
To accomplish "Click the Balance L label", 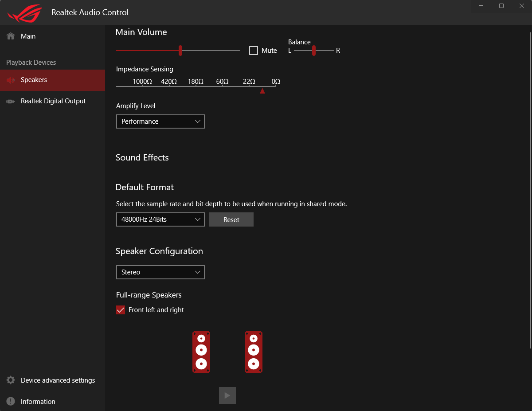I will coord(290,51).
